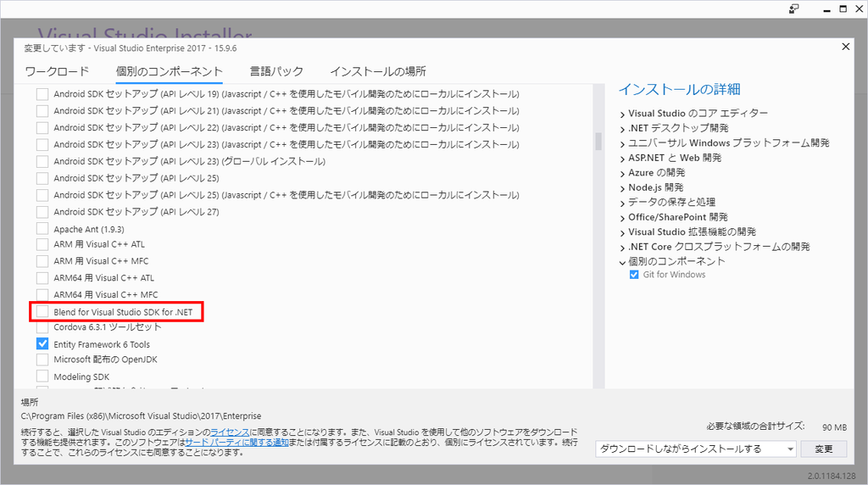Tick the ARM 用 Visual C++ ATL checkbox
Viewport: 868px width, 485px height.
pos(42,243)
